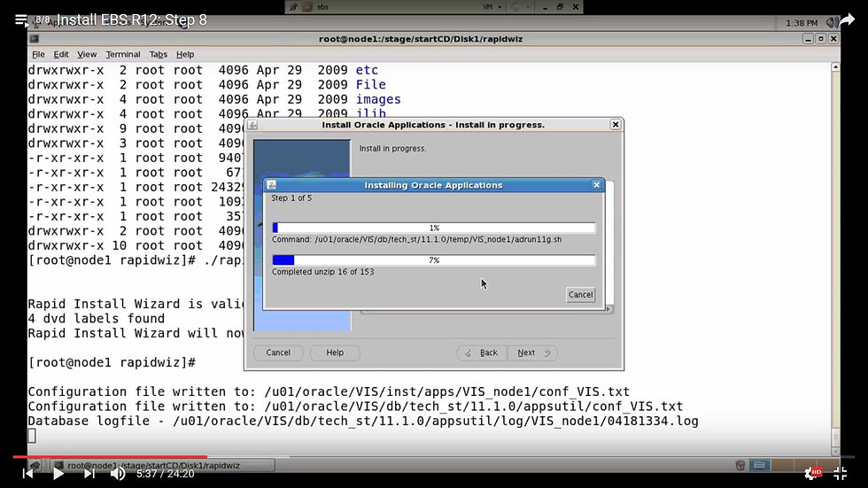
Task: Go Back in the install wizard
Action: [x=482, y=352]
